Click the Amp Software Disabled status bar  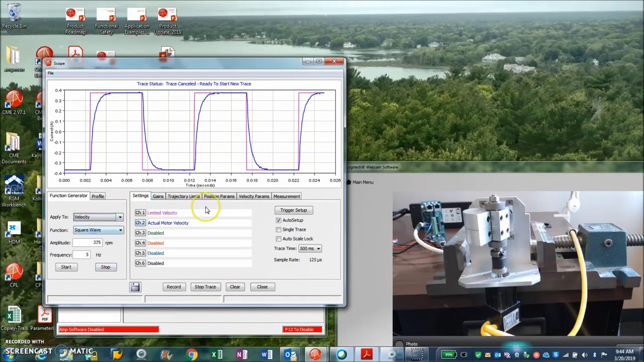point(109,330)
